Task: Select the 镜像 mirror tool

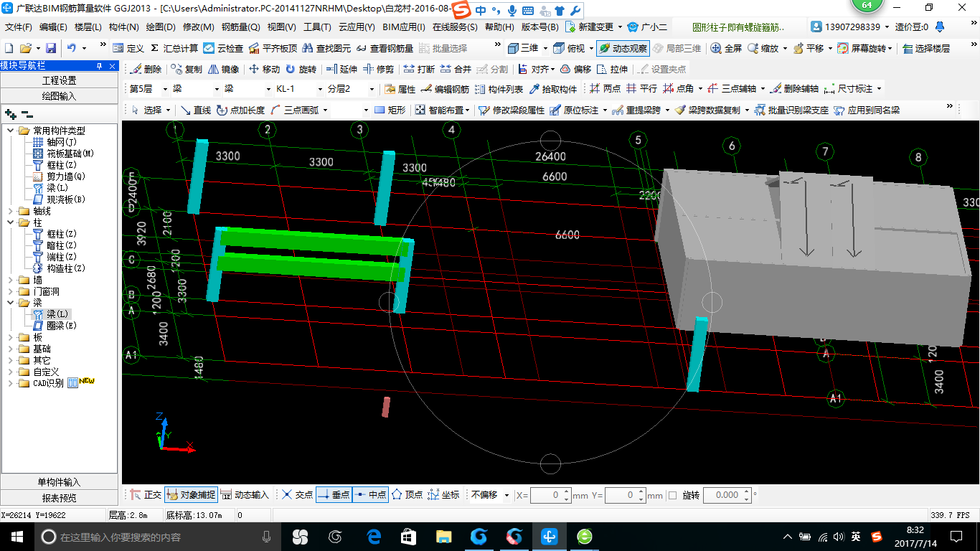Action: coord(223,69)
